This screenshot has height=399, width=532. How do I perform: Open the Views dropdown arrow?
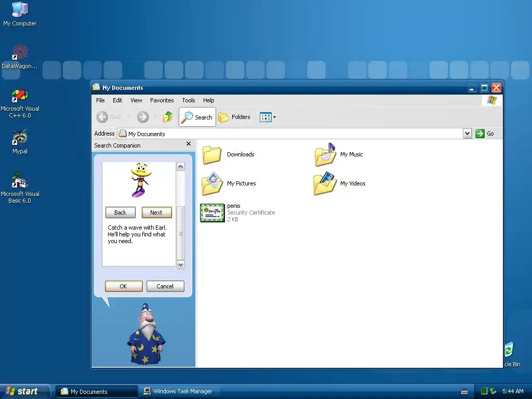(x=274, y=117)
